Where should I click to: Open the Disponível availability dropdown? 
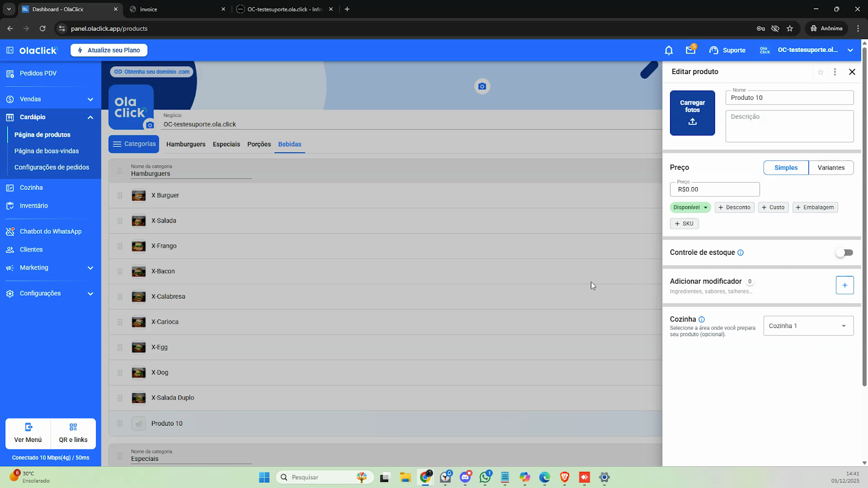[x=690, y=208]
